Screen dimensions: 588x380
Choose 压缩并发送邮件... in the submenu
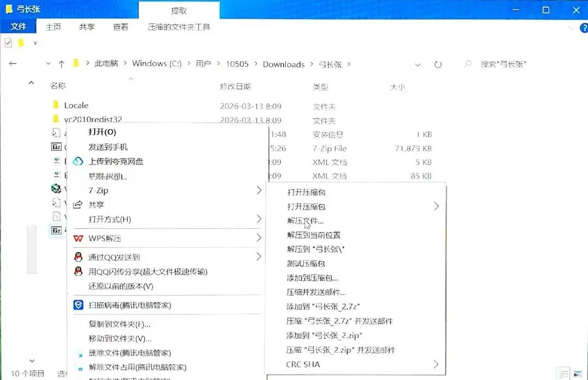(316, 292)
